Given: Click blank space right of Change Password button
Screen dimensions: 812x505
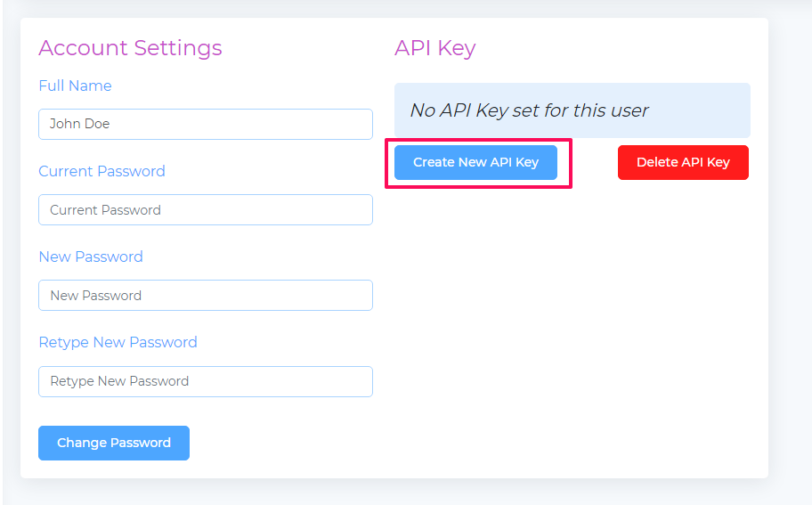Looking at the screenshot, I should click(280, 443).
